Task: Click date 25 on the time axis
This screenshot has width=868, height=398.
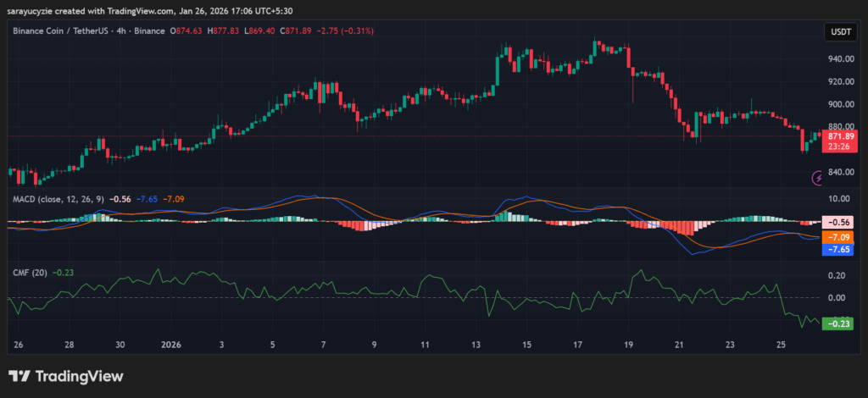Action: (x=780, y=345)
